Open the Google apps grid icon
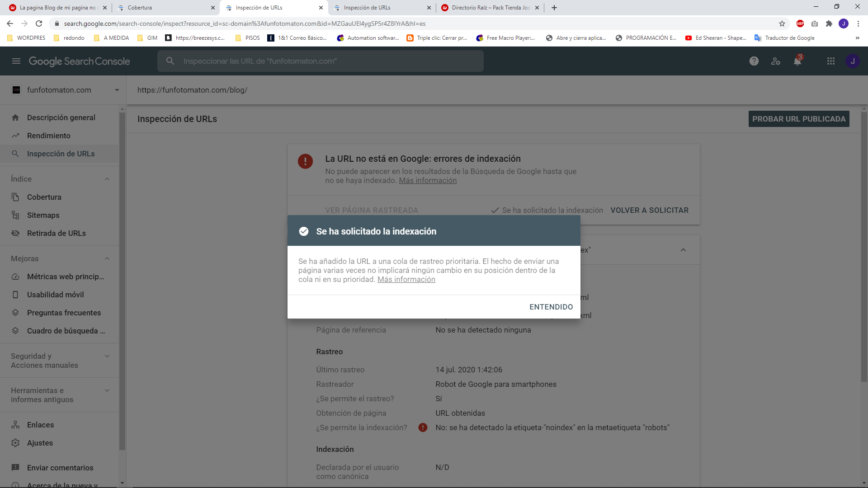 click(x=830, y=61)
